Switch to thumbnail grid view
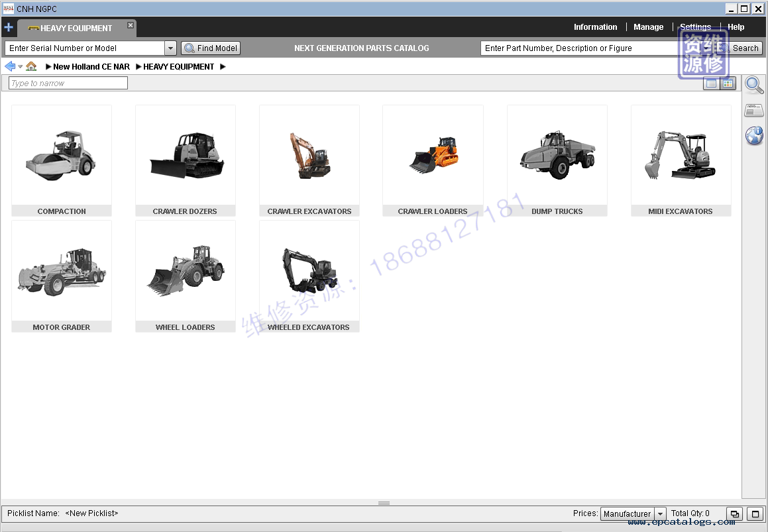Image resolution: width=768 pixels, height=532 pixels. pos(728,83)
